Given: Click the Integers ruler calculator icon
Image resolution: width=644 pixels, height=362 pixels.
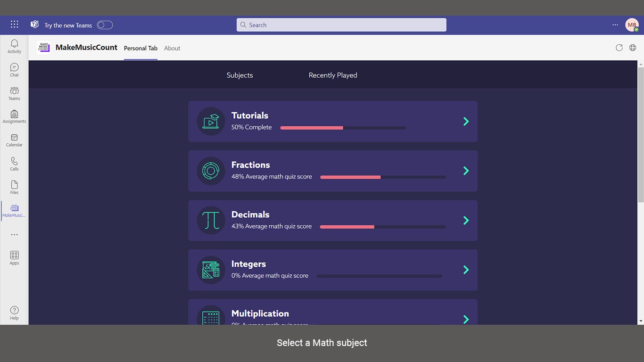Looking at the screenshot, I should (x=211, y=270).
